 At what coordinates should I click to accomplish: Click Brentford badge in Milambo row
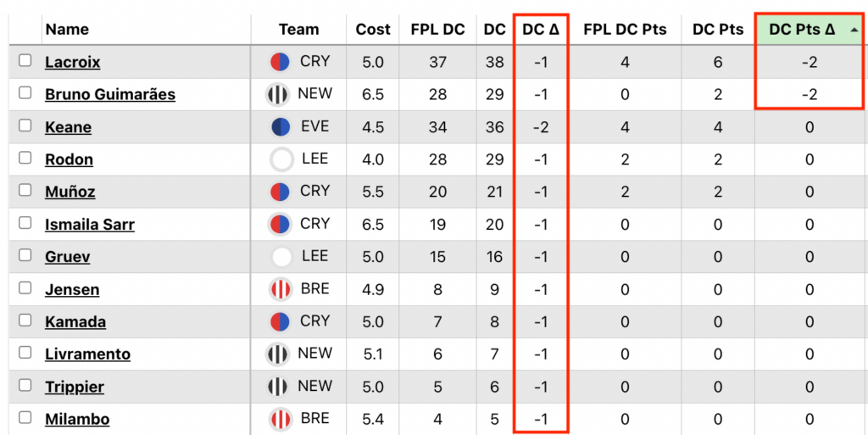(x=280, y=419)
